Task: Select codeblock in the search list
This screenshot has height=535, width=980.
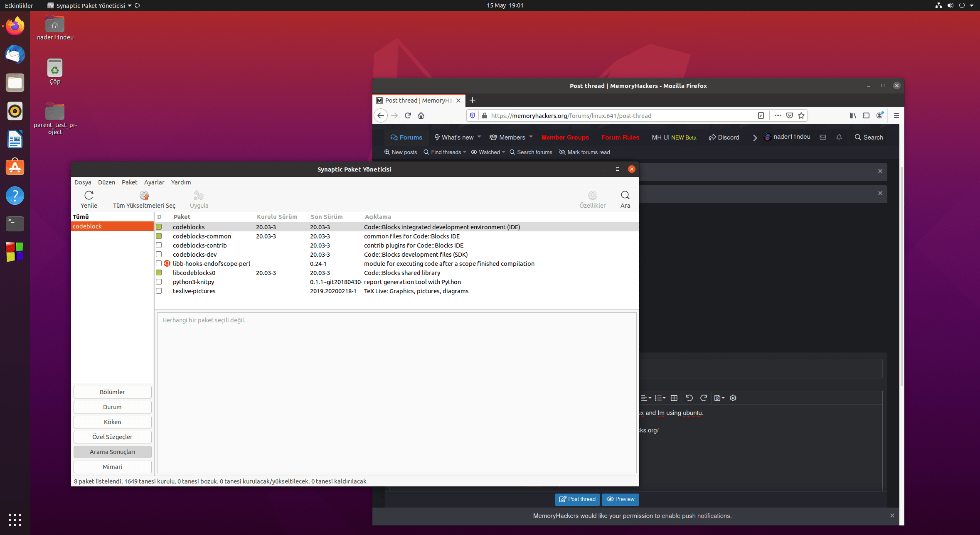Action: 112,226
